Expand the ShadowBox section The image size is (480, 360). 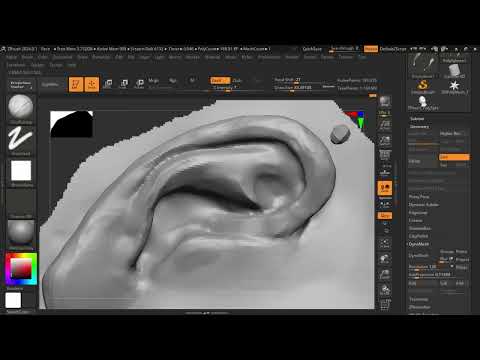420,228
